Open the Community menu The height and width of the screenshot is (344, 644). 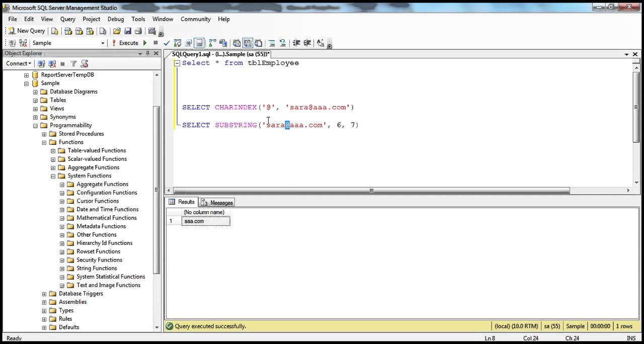196,19
